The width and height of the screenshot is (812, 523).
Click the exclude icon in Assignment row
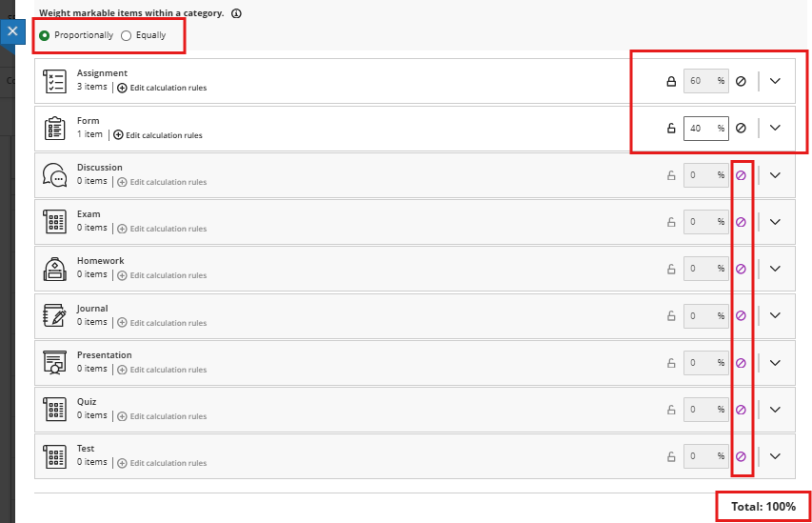tap(741, 81)
